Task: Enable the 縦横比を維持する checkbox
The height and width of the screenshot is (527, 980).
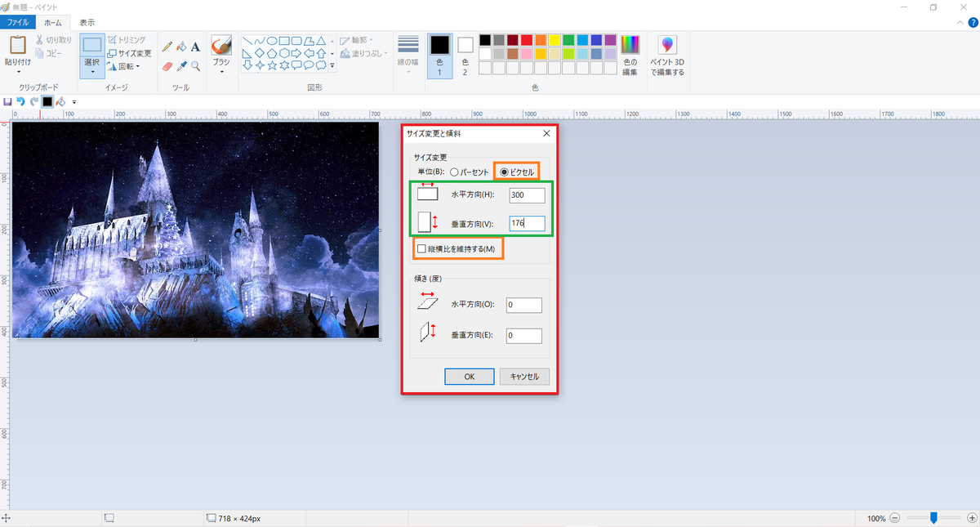Action: (x=422, y=248)
